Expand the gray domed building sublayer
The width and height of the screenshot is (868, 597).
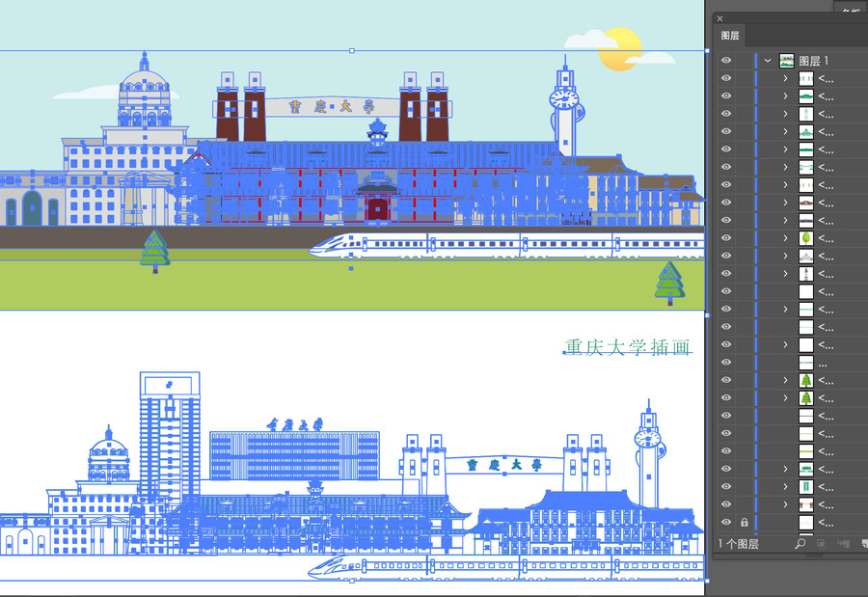[x=785, y=256]
